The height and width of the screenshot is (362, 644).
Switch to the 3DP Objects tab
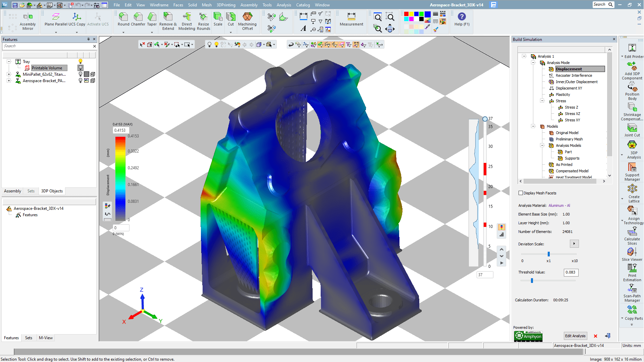[x=52, y=191]
